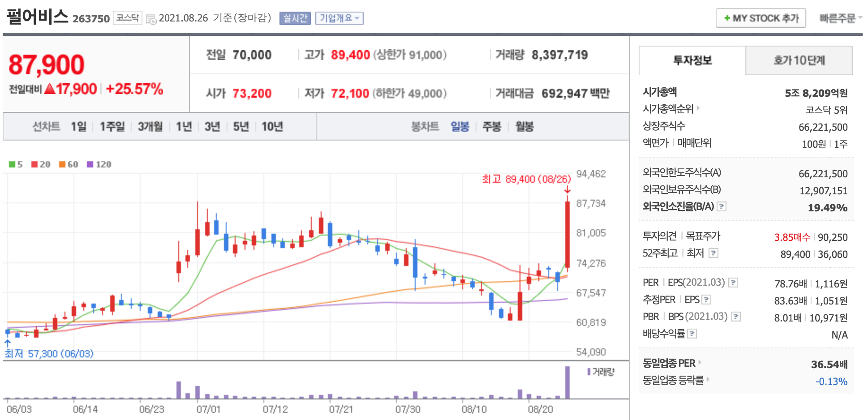The height and width of the screenshot is (420, 868).
Task: Click the 코스닥 market badge
Action: click(128, 18)
